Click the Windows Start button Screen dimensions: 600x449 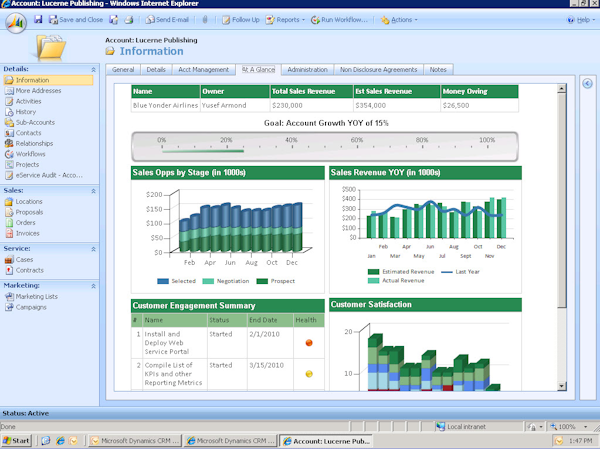point(18,440)
